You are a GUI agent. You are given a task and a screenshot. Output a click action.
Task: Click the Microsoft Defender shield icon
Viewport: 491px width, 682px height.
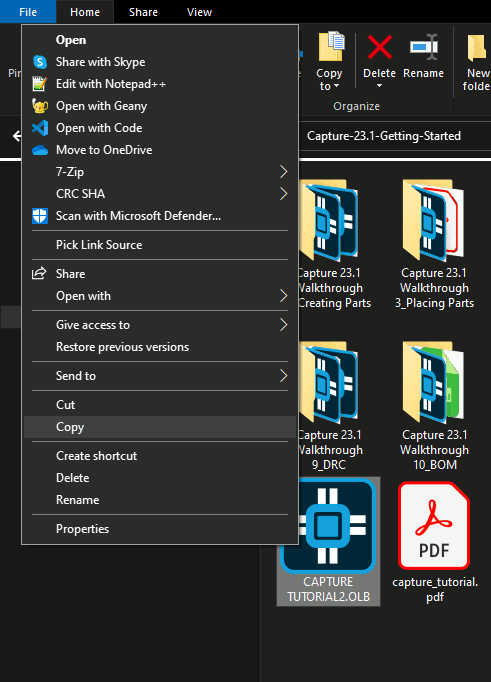click(40, 216)
